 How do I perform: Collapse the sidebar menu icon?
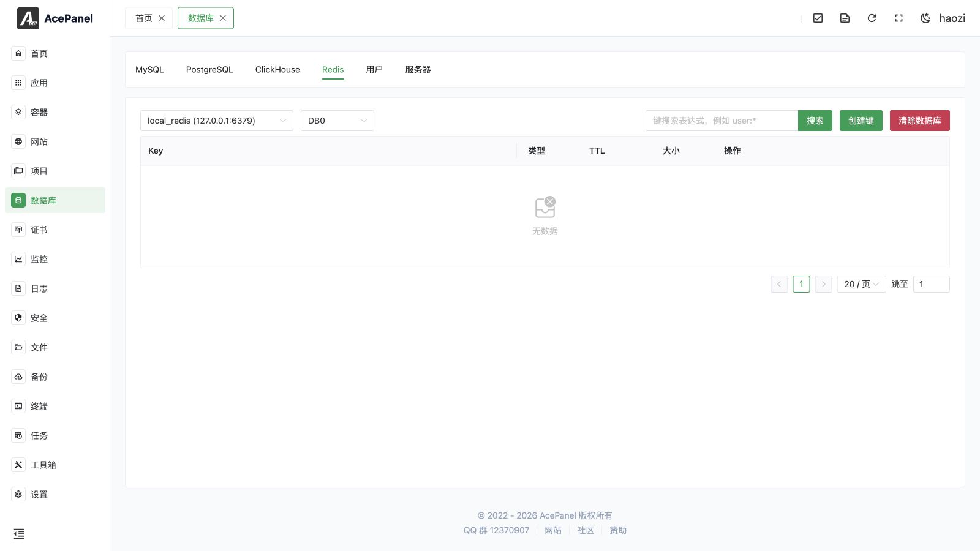pyautogui.click(x=19, y=534)
